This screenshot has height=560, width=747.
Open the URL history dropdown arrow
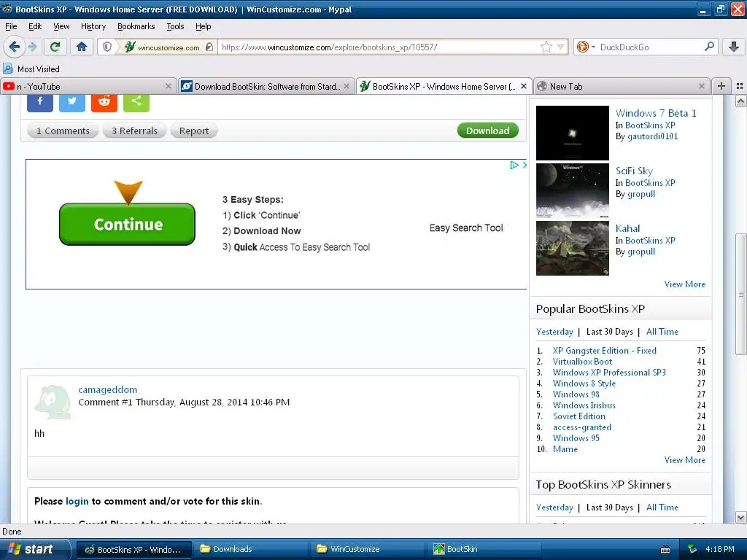(x=561, y=47)
